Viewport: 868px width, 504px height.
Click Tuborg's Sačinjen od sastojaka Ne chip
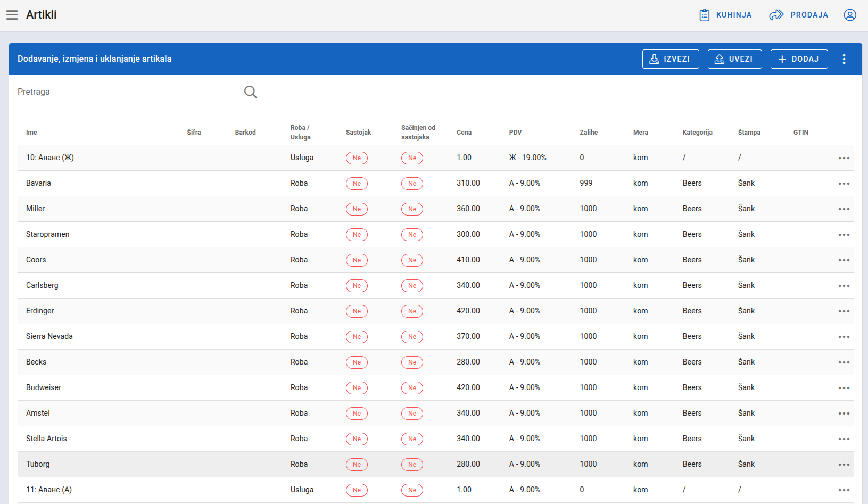[x=412, y=465]
